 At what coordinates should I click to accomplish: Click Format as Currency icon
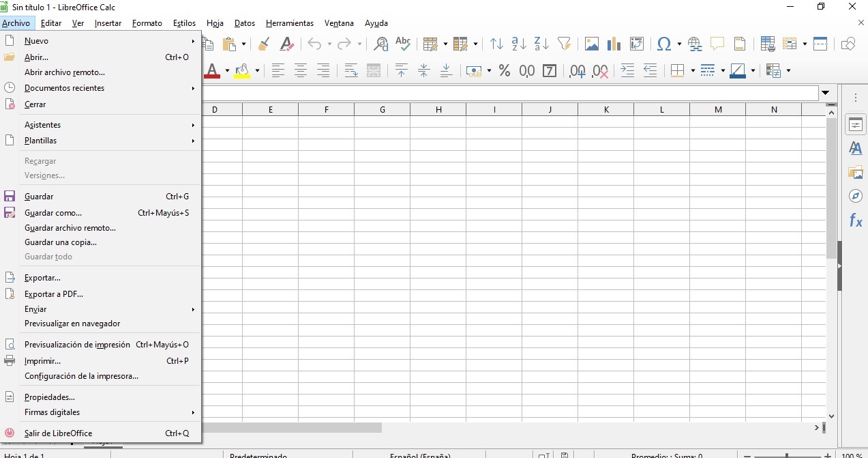coord(474,70)
